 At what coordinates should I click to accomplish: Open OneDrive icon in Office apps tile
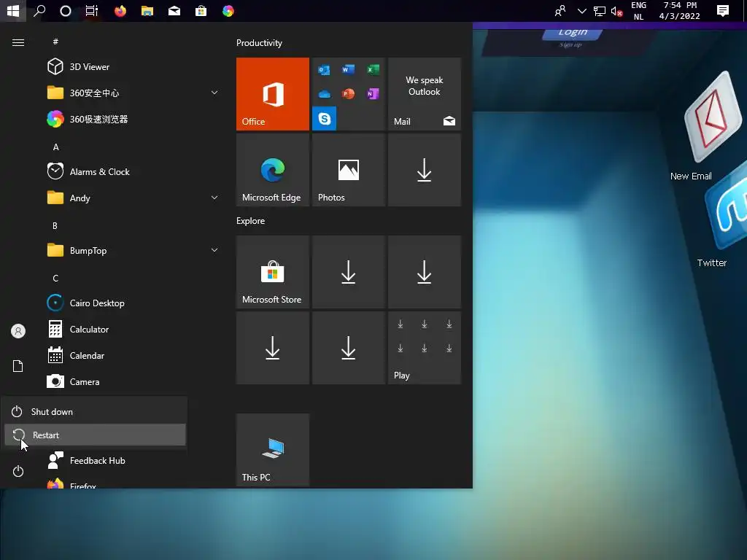(325, 94)
